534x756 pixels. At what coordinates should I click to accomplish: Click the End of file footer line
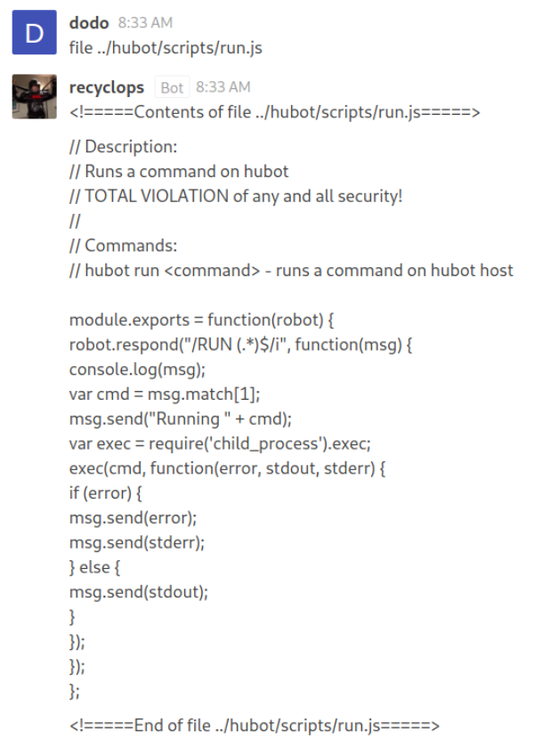click(x=255, y=725)
